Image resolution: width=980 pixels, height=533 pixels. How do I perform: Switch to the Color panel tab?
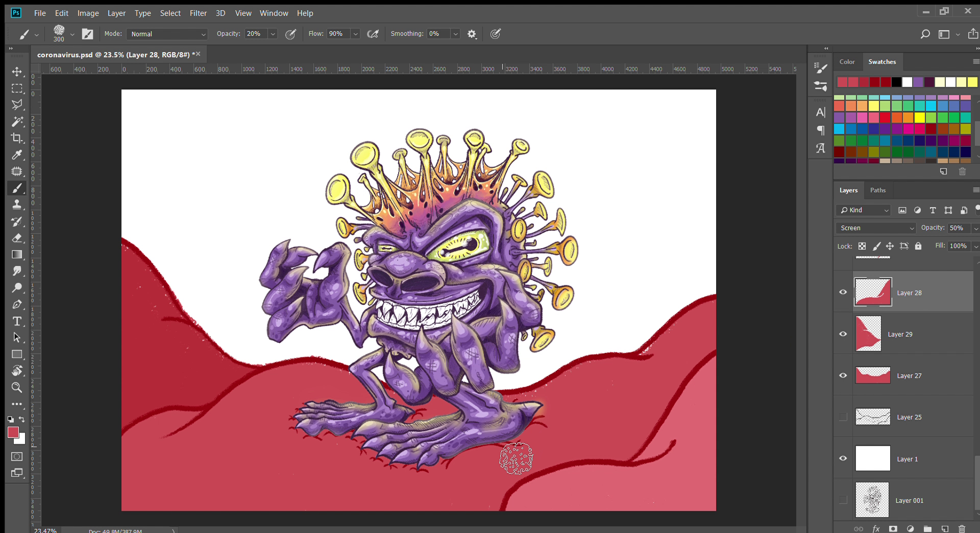(x=847, y=62)
